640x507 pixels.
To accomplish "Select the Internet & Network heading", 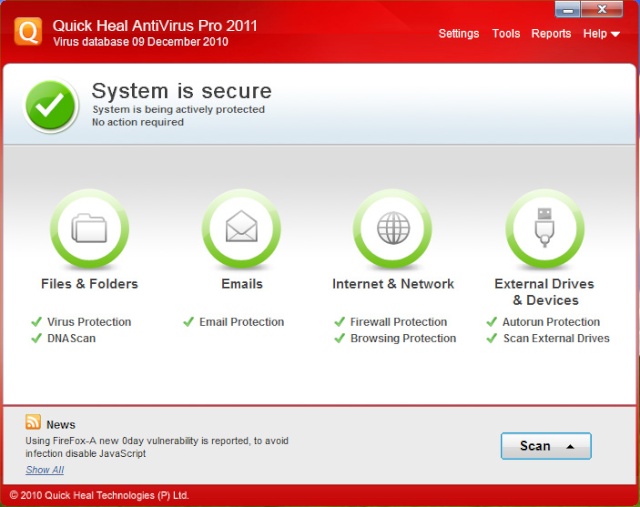I will pos(393,284).
